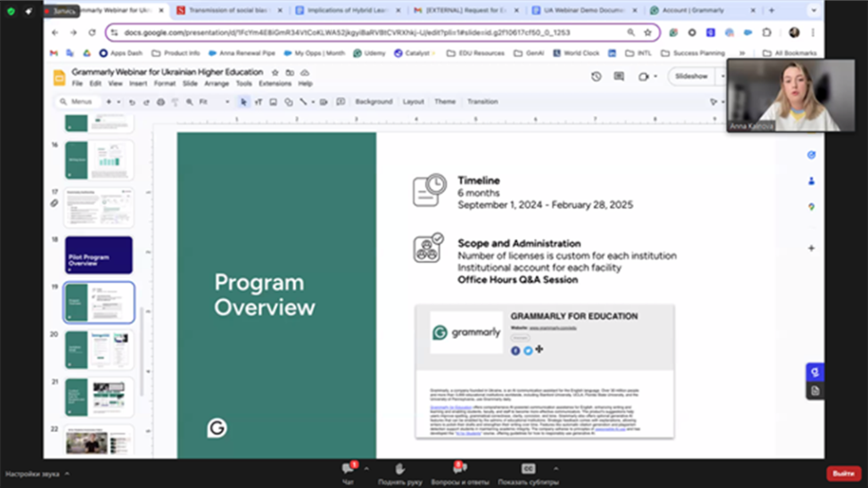Raise hand with Поднять руку button
868x488 pixels.
[400, 470]
